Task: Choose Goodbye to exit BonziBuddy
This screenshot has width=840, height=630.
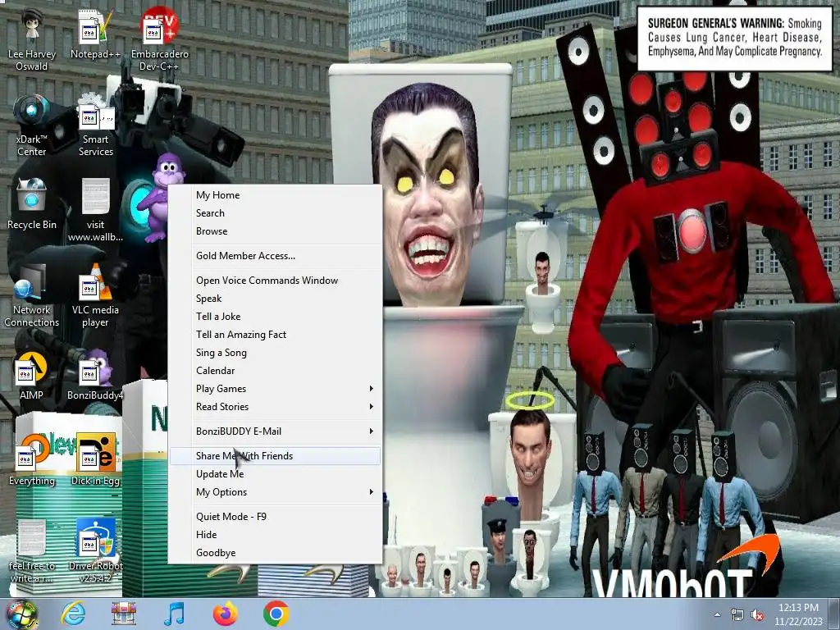Action: click(276, 553)
